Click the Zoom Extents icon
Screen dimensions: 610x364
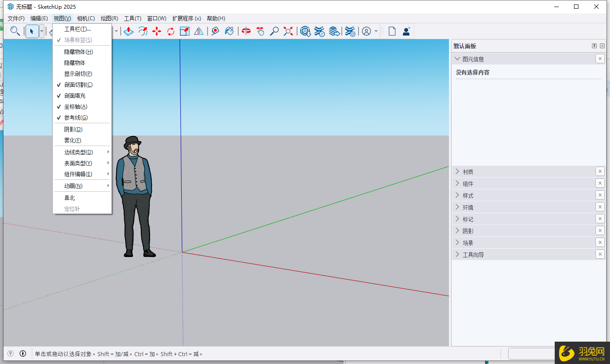pos(288,31)
